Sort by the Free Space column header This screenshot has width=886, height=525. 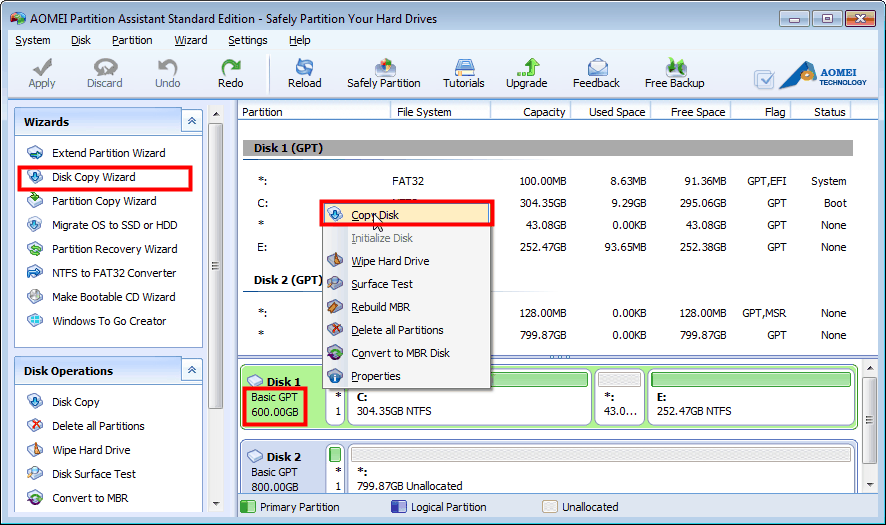[x=691, y=112]
